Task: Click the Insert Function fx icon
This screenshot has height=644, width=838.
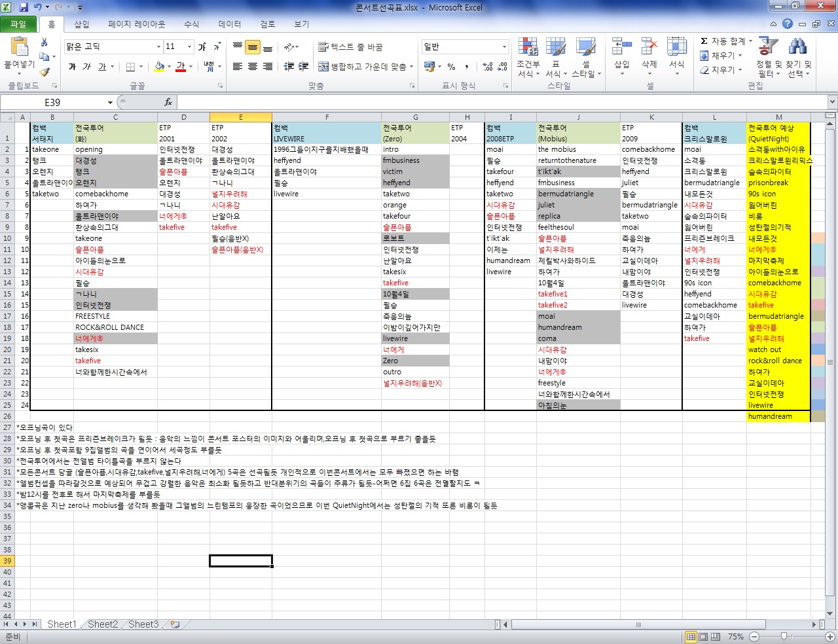Action: [x=168, y=102]
